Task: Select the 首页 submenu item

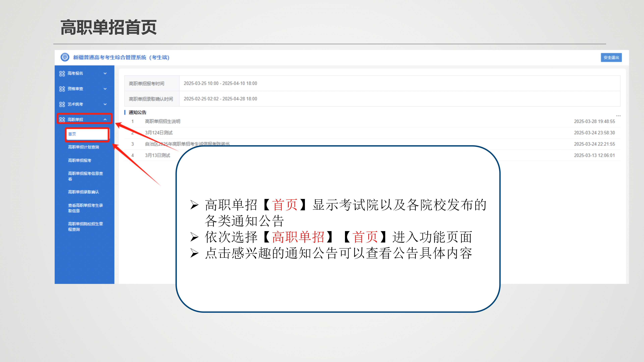Action: 72,134
